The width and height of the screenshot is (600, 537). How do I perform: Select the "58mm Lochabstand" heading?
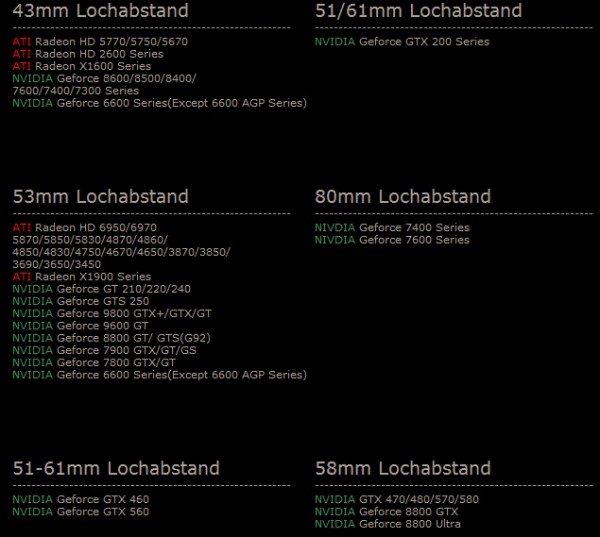click(403, 468)
